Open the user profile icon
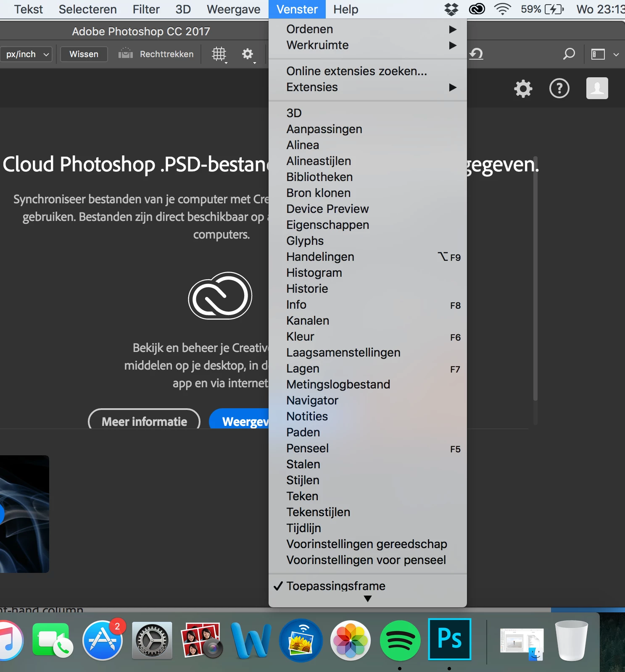Viewport: 625px width, 672px height. 597,88
